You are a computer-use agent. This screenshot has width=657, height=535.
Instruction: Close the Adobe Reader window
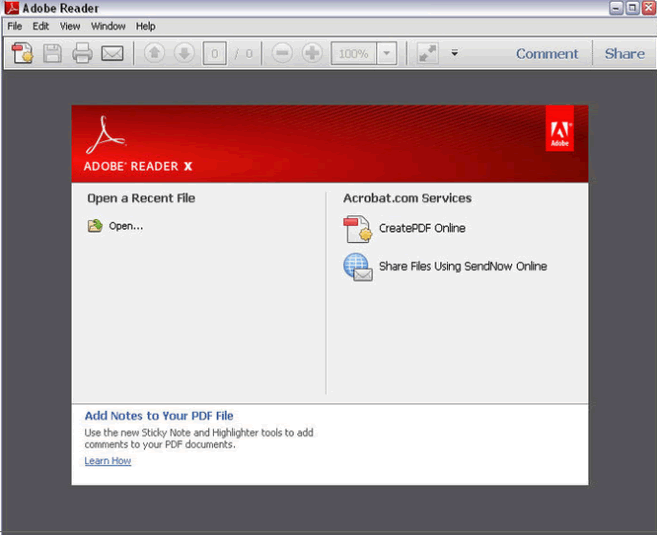click(649, 8)
